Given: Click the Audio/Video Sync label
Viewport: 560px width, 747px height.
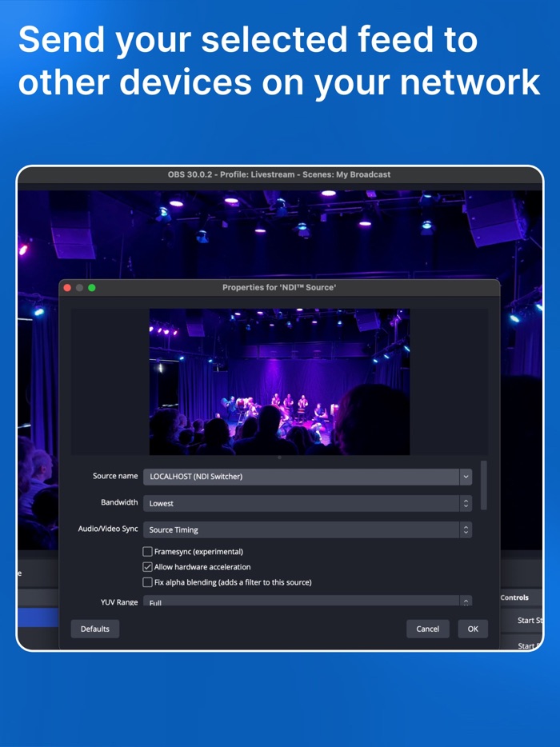Looking at the screenshot, I should click(108, 529).
